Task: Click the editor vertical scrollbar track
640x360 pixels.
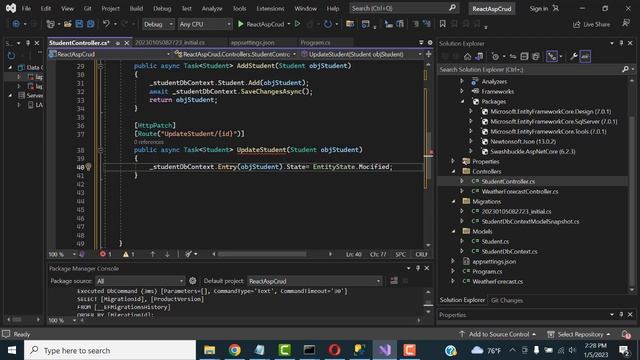Action: click(428, 155)
